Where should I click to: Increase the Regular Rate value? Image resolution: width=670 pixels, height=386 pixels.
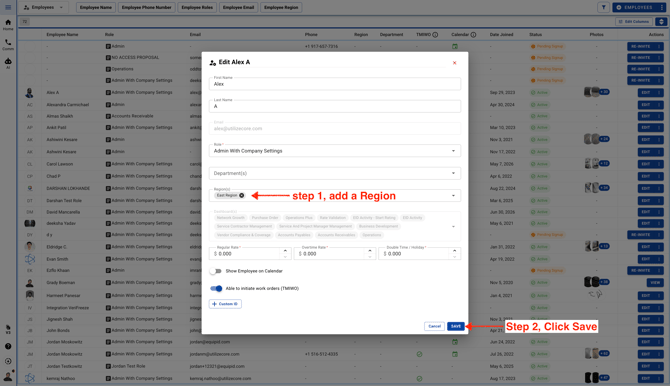285,251
